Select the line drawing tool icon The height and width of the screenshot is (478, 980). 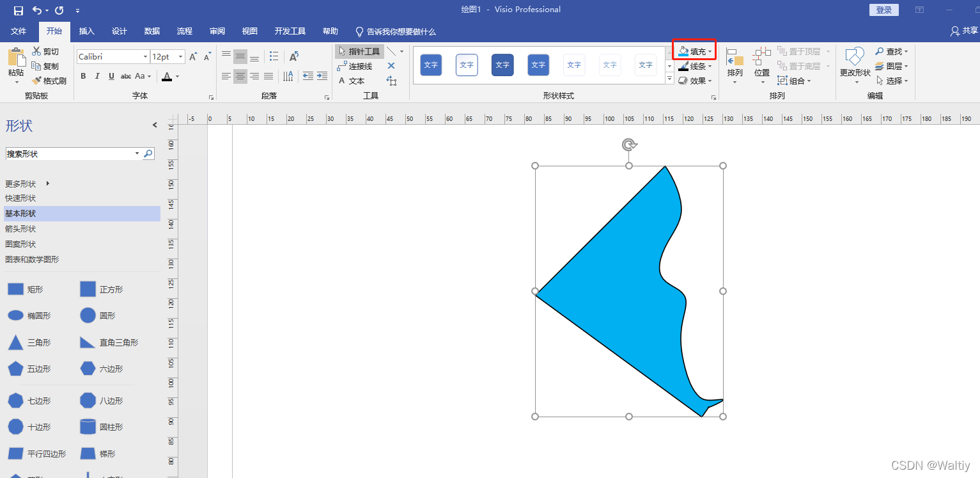click(x=391, y=51)
